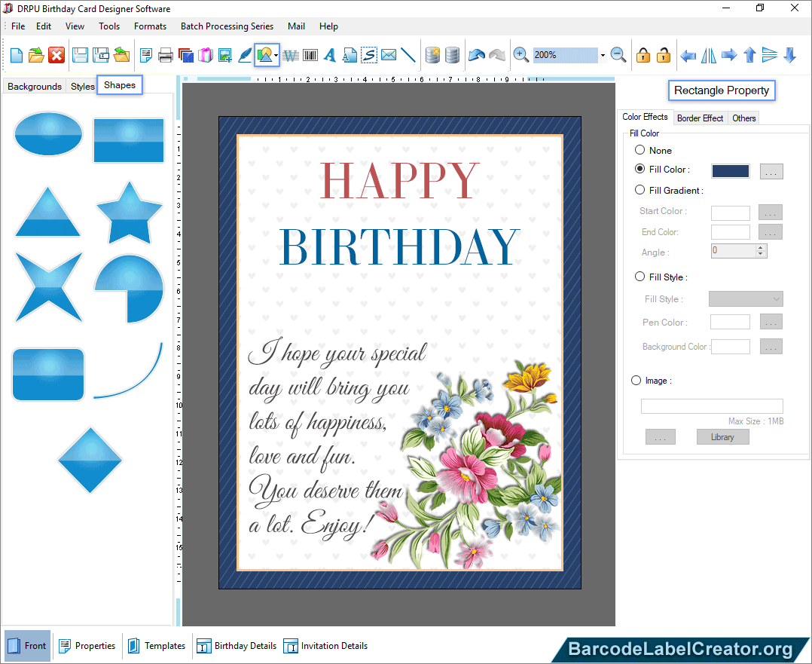Open the shapes tool dropdown arrow
This screenshot has height=664, width=812.
276,55
